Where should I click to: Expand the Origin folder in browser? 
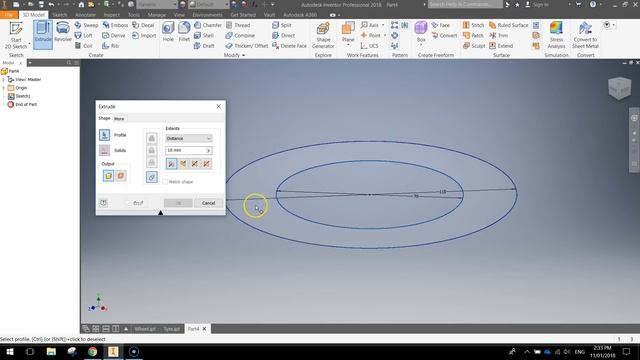coord(4,88)
